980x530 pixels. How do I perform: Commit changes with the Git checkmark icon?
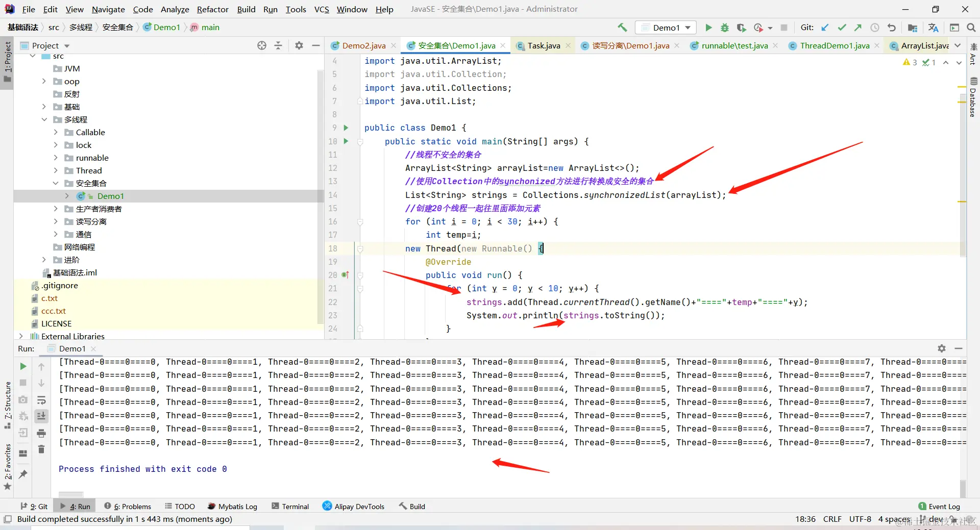842,28
